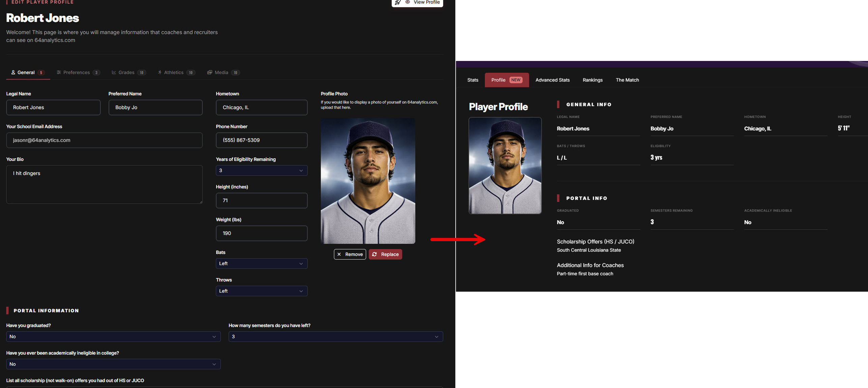Viewport: 868px width, 388px height.
Task: Open The Match tab
Action: [x=627, y=80]
